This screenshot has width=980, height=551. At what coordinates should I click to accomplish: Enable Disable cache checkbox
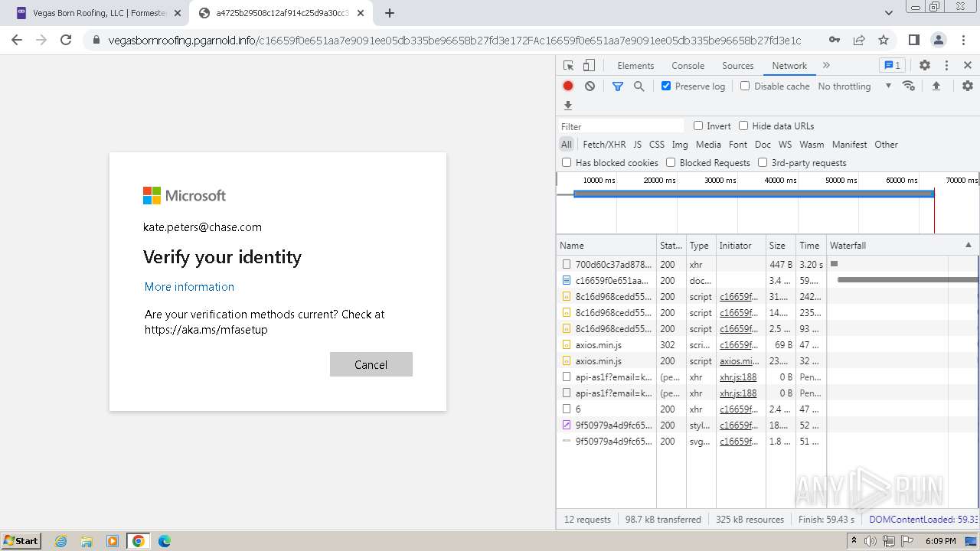(x=745, y=86)
